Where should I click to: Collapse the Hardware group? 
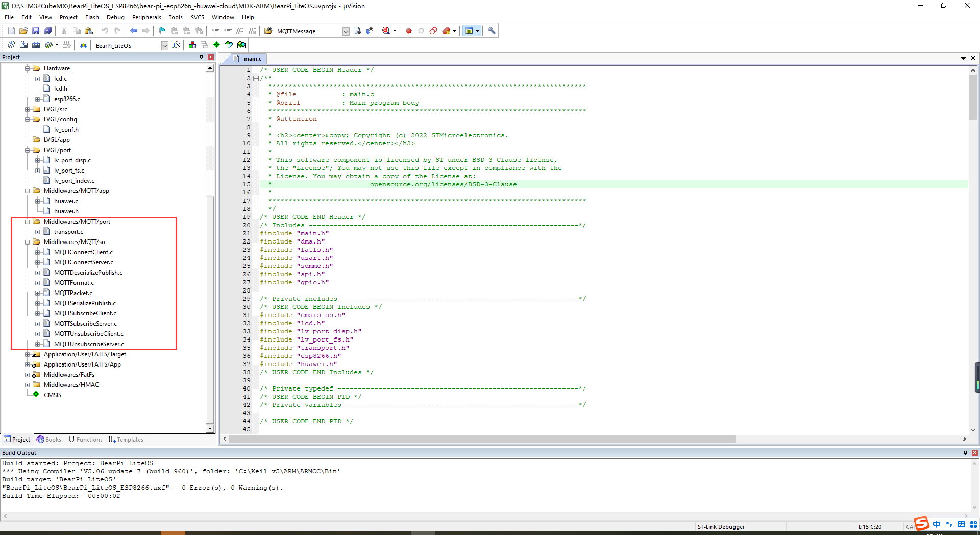point(28,68)
